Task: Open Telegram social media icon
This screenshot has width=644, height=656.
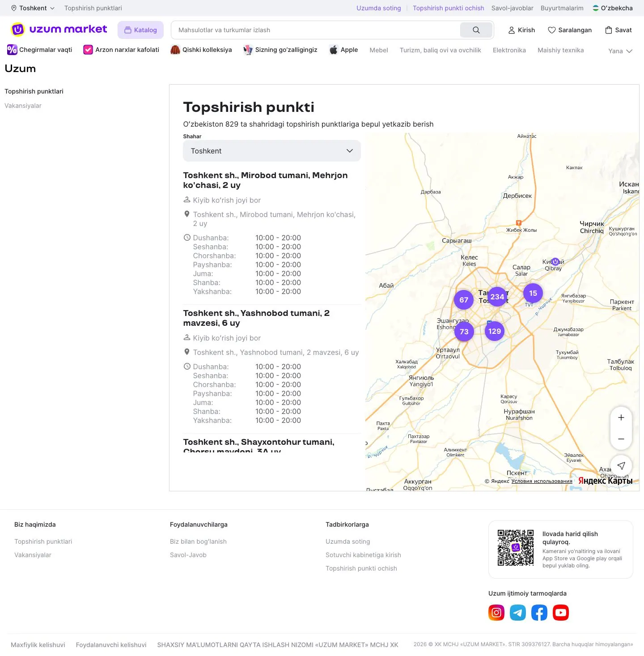Action: click(518, 613)
